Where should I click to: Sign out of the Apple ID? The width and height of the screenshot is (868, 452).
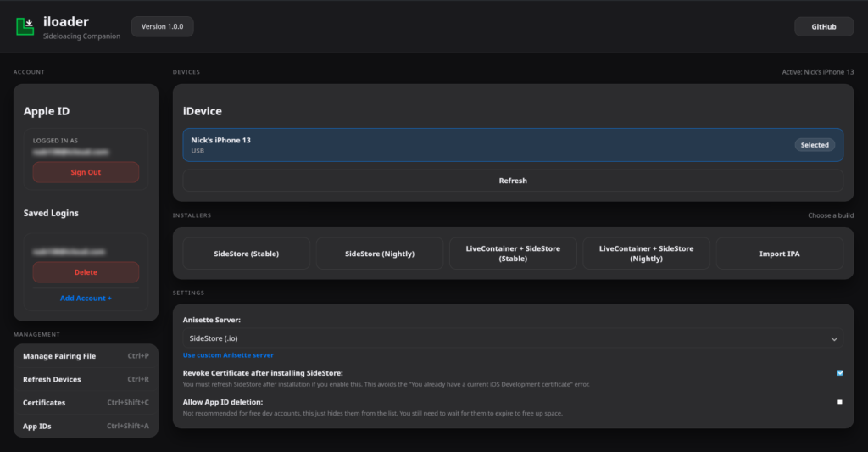coord(86,172)
